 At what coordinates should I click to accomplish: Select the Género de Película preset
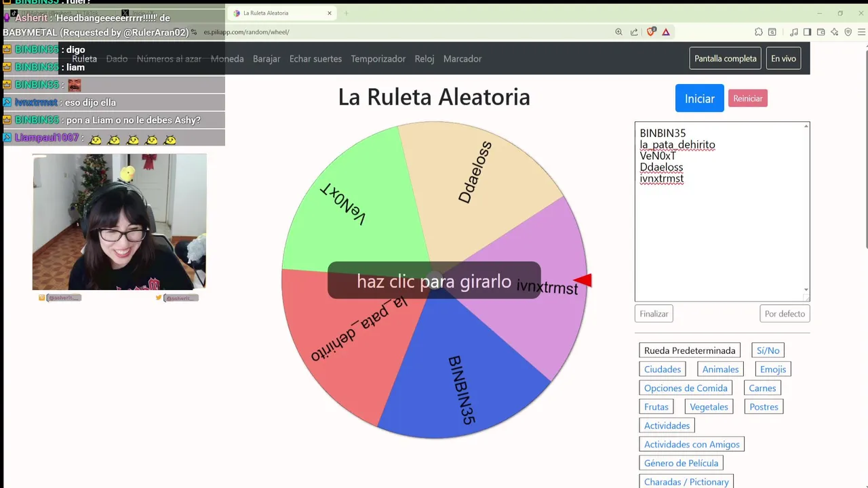[x=681, y=463]
